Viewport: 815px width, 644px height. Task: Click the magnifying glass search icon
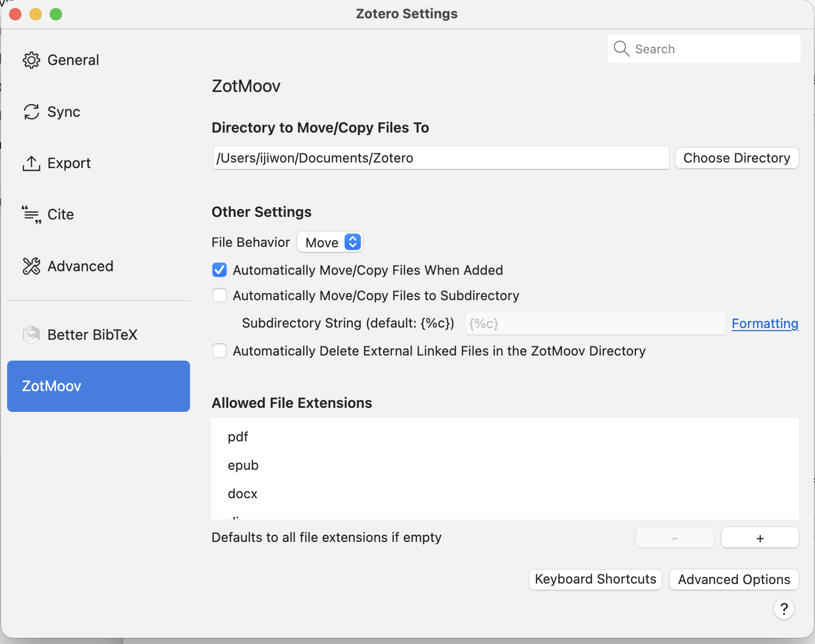pos(621,49)
